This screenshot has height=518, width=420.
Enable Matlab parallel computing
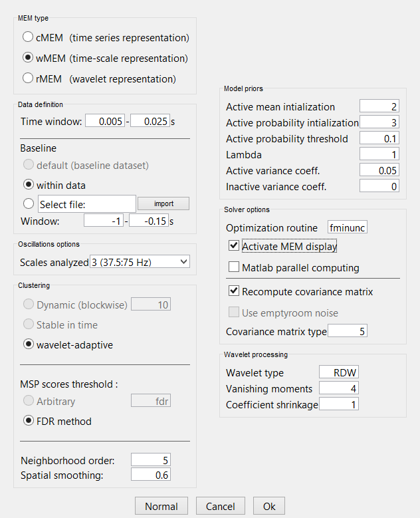click(x=234, y=267)
